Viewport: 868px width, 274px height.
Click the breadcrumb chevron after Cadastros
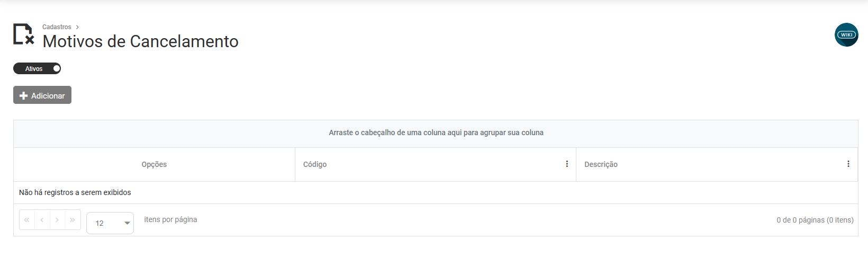coord(77,27)
